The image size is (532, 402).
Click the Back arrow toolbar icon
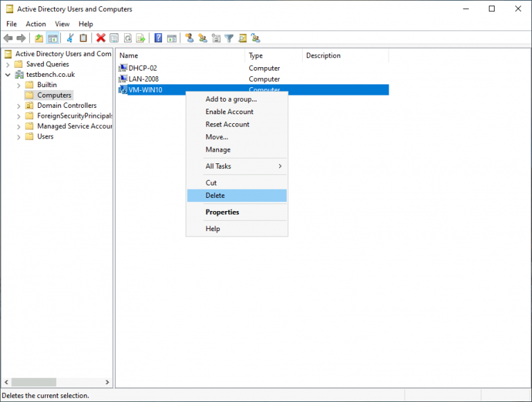pyautogui.click(x=8, y=38)
